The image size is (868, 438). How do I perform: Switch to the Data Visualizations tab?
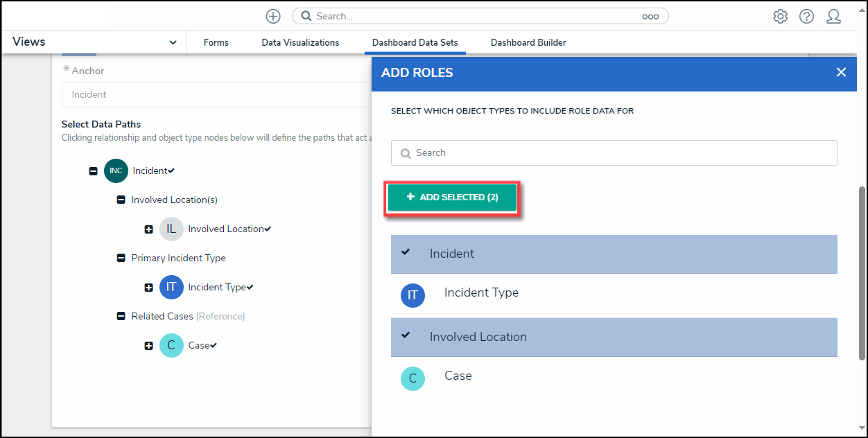pos(300,42)
